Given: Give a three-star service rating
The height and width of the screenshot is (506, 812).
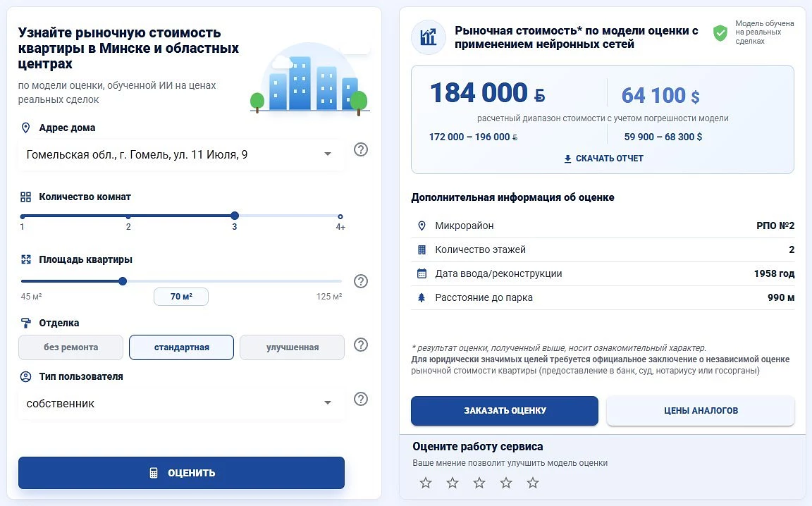Looking at the screenshot, I should 479,483.
